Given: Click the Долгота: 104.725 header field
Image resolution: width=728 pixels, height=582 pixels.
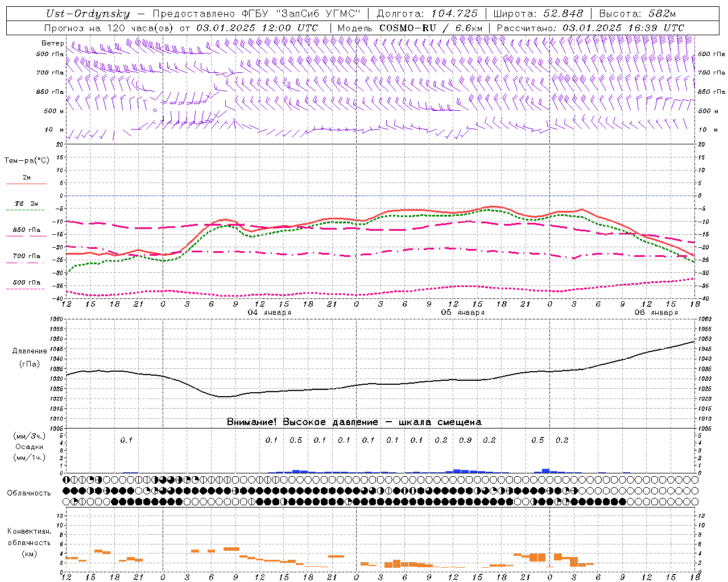Looking at the screenshot, I should tap(427, 14).
